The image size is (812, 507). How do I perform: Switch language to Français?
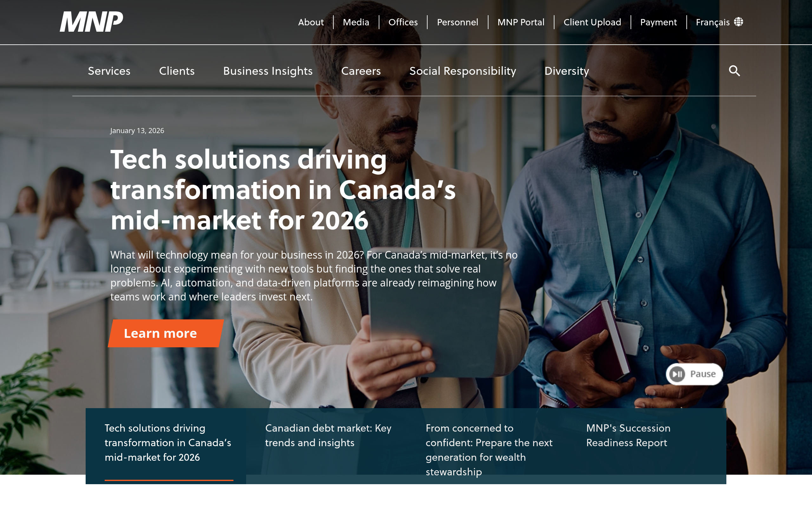pyautogui.click(x=713, y=22)
